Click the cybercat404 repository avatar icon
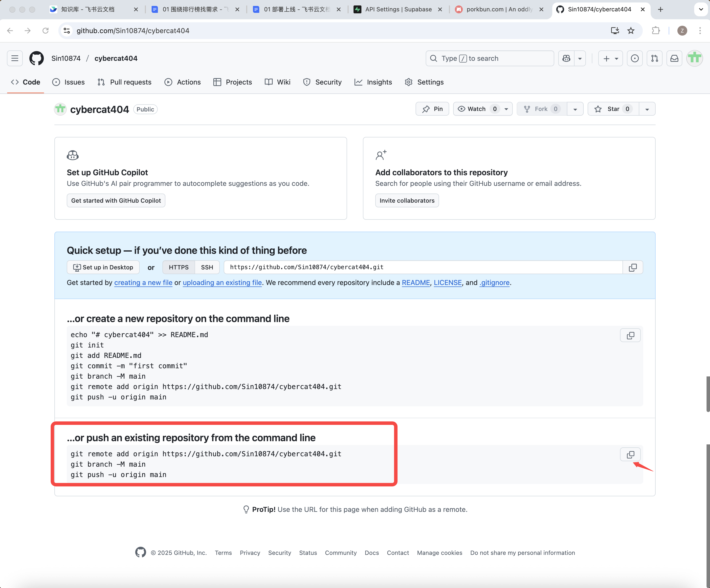 pos(61,109)
